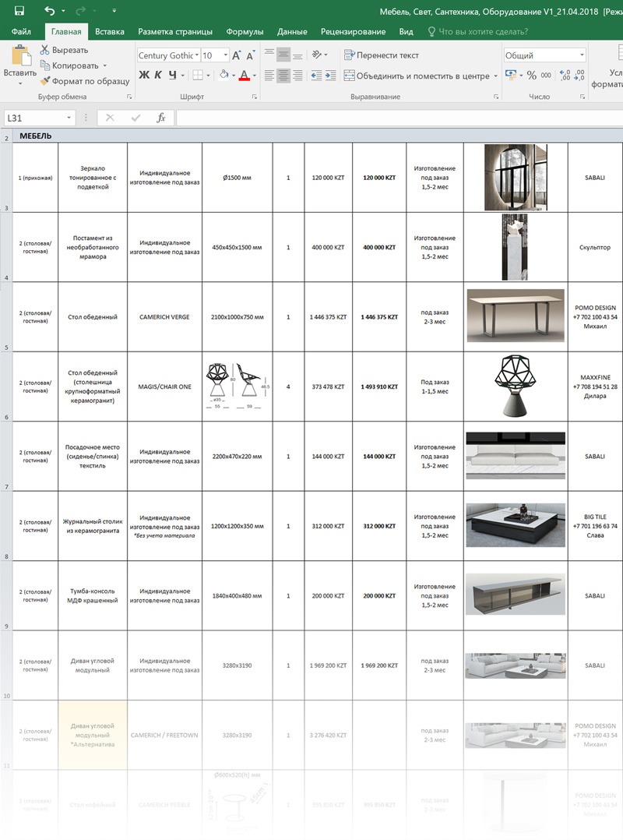This screenshot has width=623, height=840.
Task: Expand the Name Box dropdown arrow
Action: [x=69, y=118]
